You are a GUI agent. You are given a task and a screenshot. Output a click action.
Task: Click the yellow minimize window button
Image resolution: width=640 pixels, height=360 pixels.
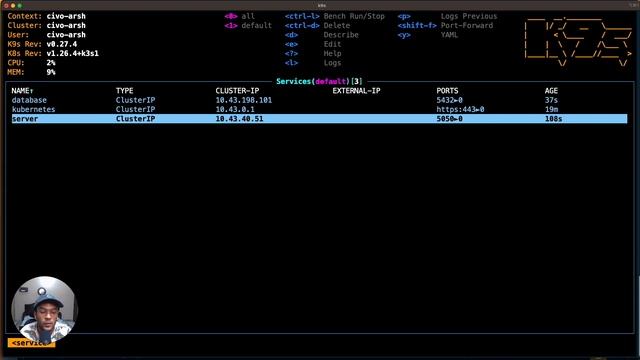[x=13, y=5]
